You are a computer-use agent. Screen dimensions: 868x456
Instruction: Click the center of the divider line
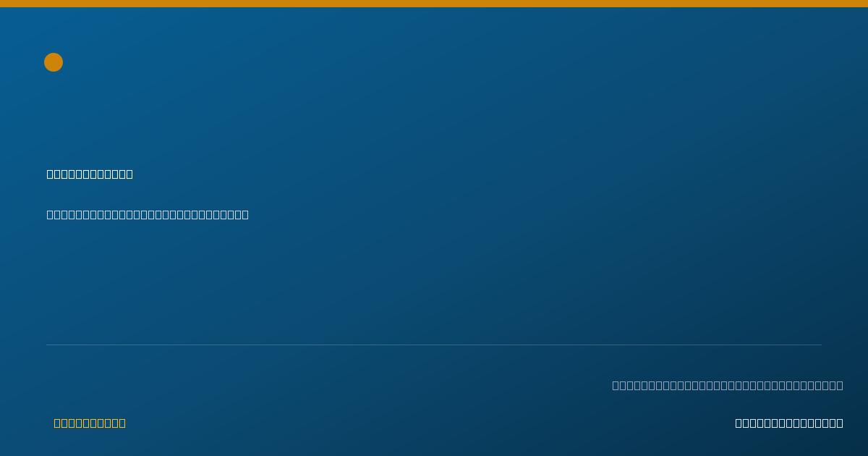click(x=434, y=345)
